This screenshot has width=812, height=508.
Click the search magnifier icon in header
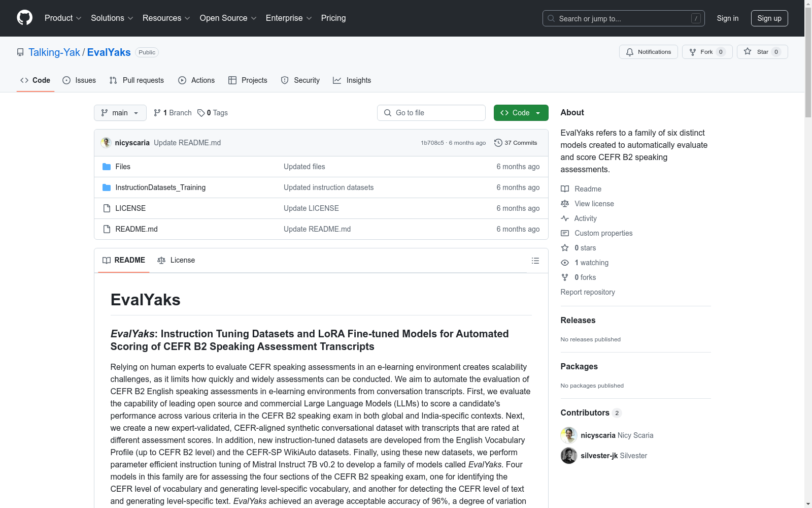click(x=551, y=18)
